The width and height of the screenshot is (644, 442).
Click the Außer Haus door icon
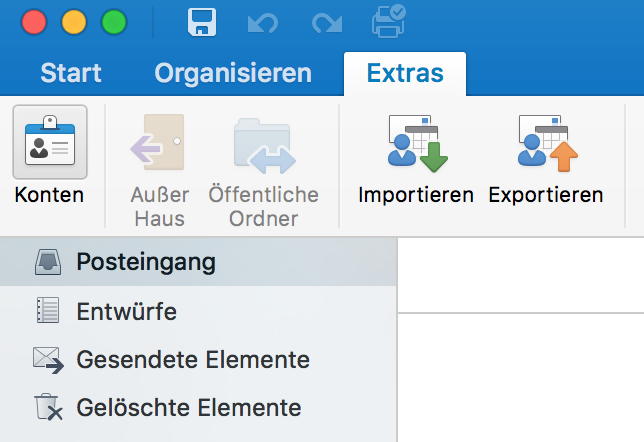[x=159, y=144]
